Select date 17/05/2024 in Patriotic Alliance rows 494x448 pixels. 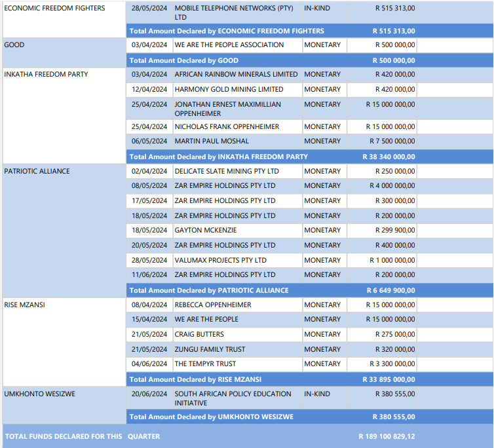(x=149, y=200)
